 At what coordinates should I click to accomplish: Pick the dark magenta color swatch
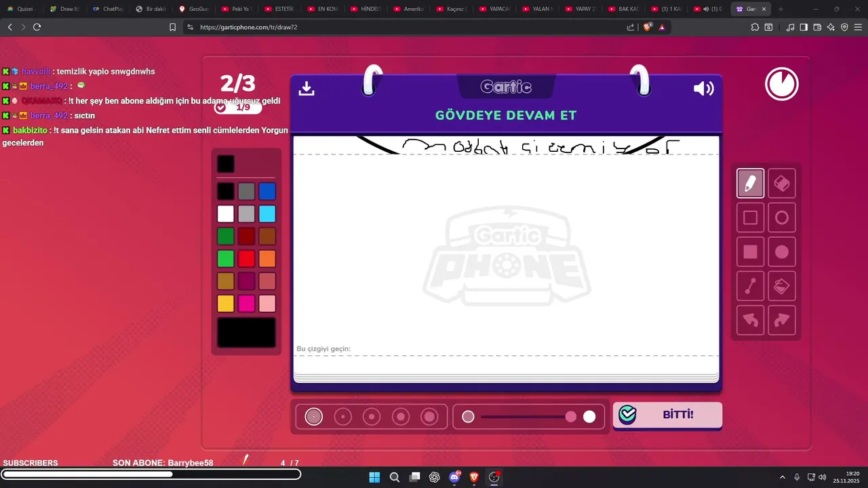(x=246, y=281)
